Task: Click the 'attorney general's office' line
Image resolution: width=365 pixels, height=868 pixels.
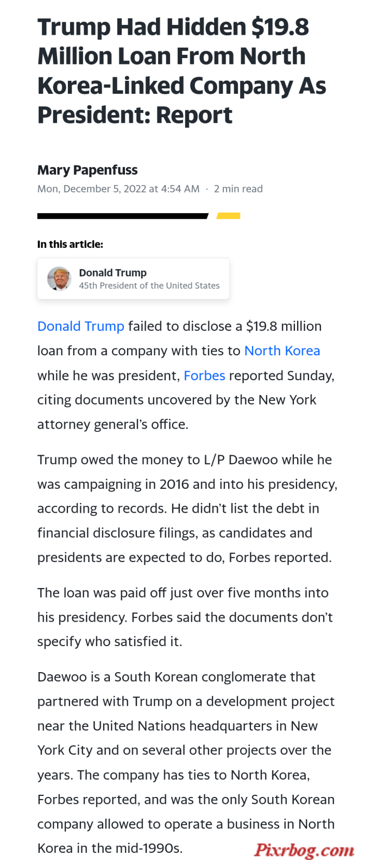Action: (113, 424)
